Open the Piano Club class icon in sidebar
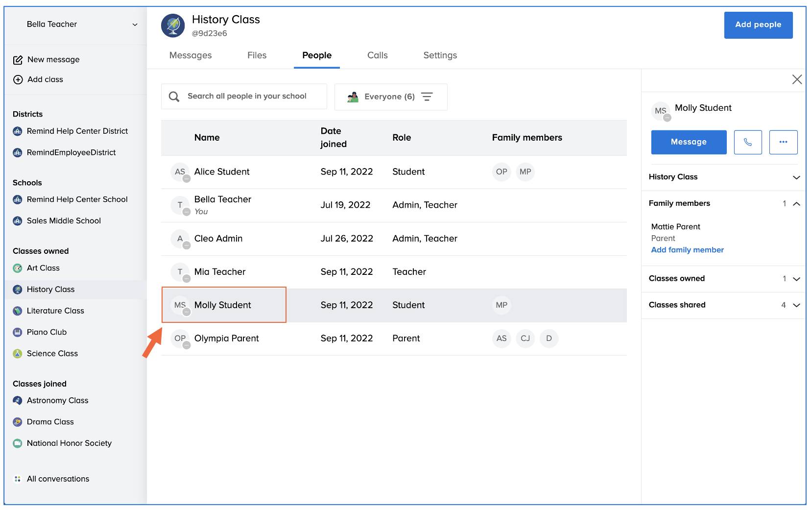The height and width of the screenshot is (512, 812). (18, 332)
